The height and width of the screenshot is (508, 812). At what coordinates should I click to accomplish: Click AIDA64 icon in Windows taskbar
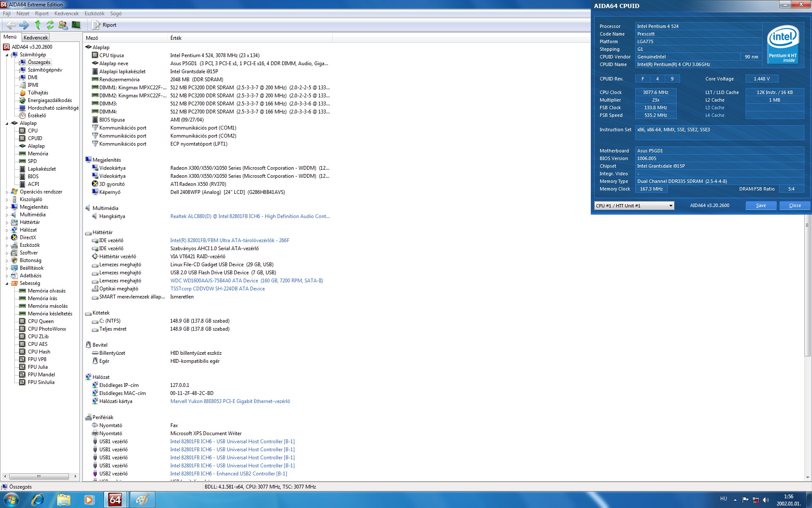pyautogui.click(x=115, y=500)
